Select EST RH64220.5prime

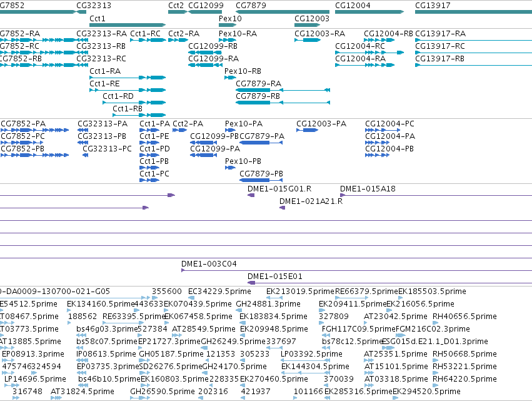(x=436, y=385)
